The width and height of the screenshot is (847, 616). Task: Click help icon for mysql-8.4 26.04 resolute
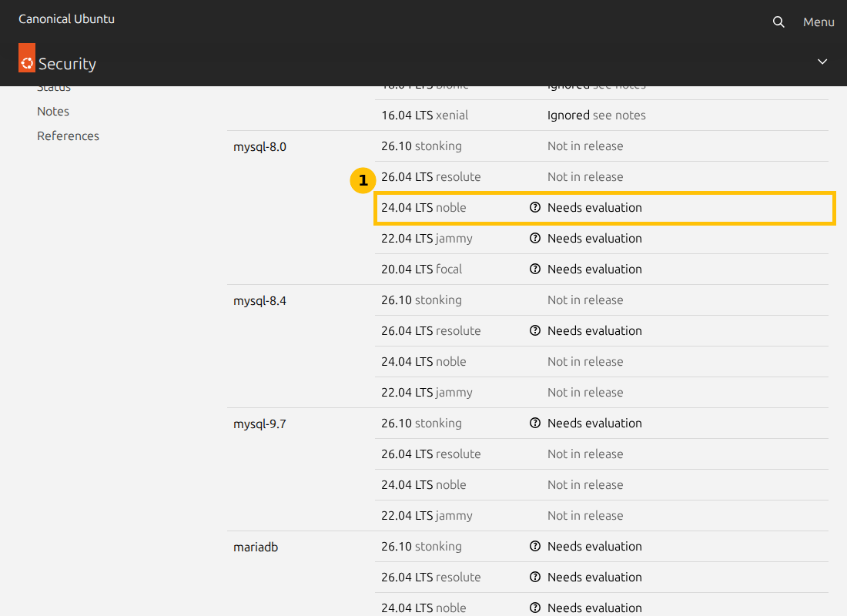[535, 330]
